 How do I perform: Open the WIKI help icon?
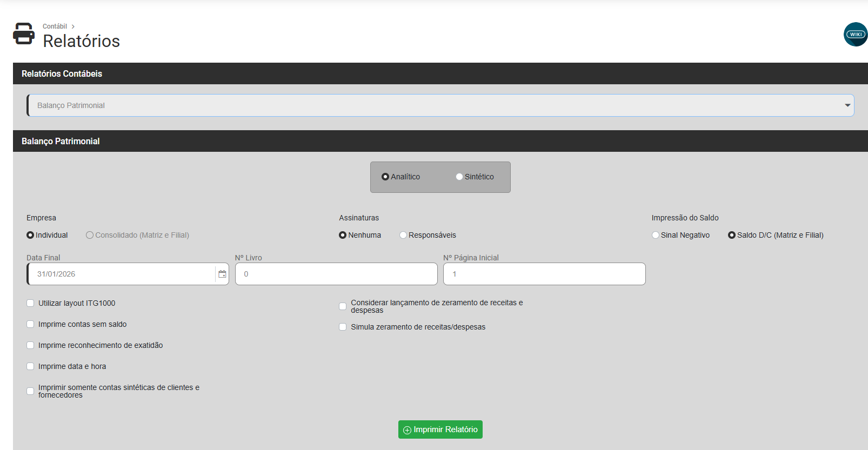pos(856,35)
